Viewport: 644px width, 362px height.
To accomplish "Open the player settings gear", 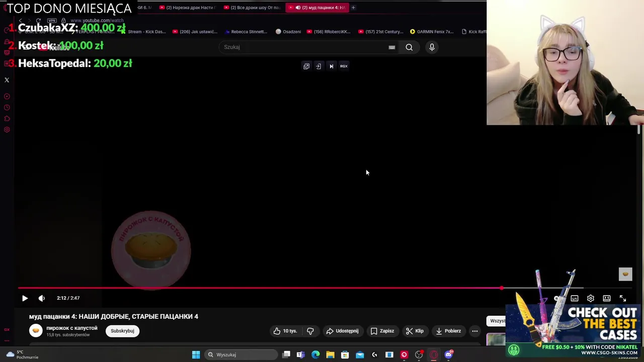I will 591,299.
